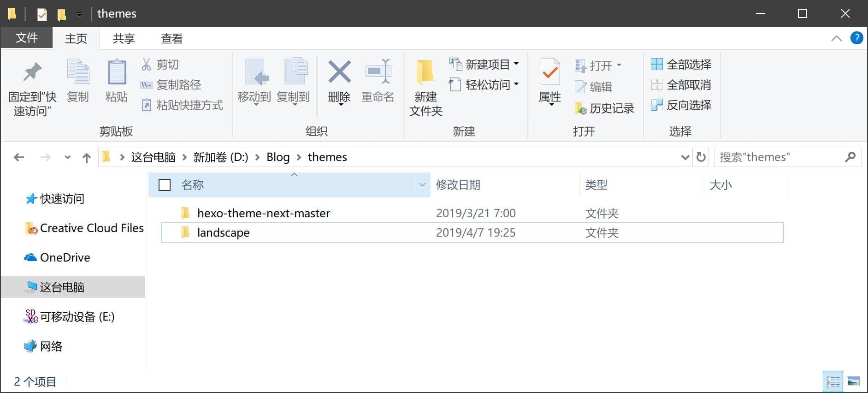This screenshot has height=393, width=868.
Task: Click the Delete (删除) icon in ribbon
Action: (x=339, y=73)
